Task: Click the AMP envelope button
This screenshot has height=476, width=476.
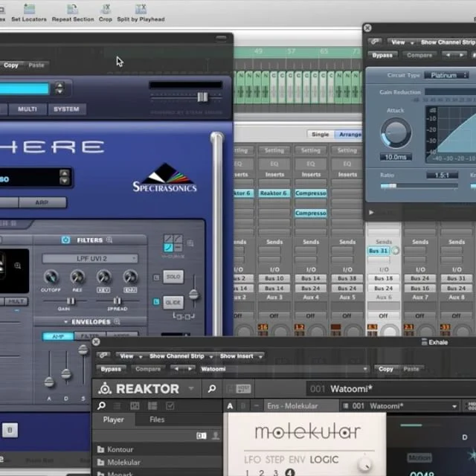Action: point(58,336)
